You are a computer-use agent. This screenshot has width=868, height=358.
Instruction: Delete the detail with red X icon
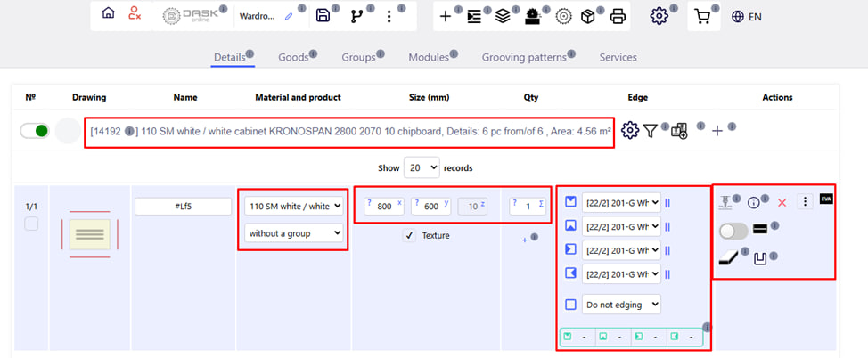[x=782, y=202]
